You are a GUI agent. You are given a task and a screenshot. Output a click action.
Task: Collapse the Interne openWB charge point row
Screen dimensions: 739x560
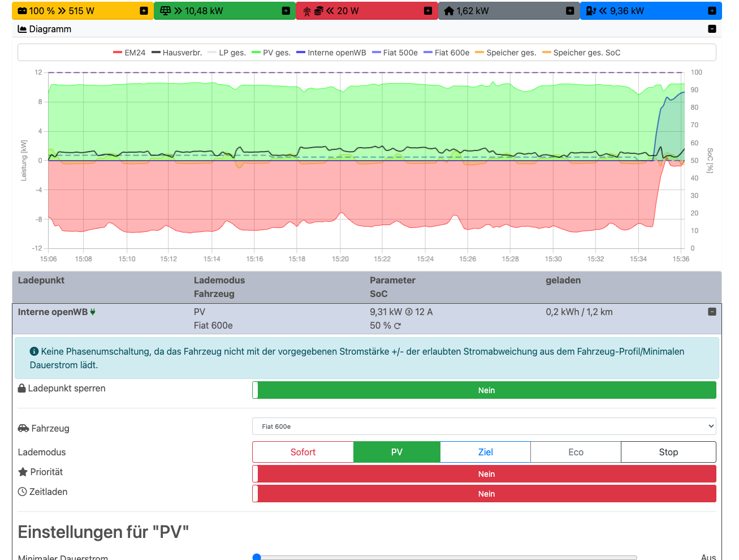712,312
